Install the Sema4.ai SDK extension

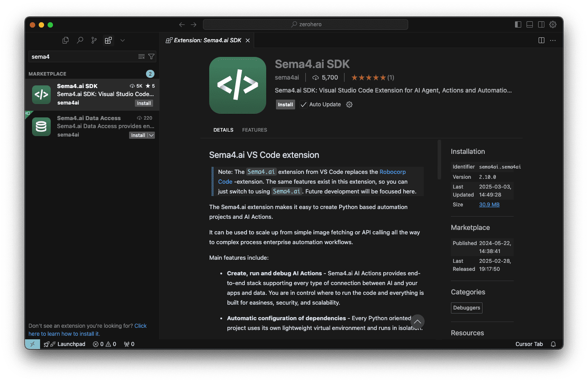[285, 105]
